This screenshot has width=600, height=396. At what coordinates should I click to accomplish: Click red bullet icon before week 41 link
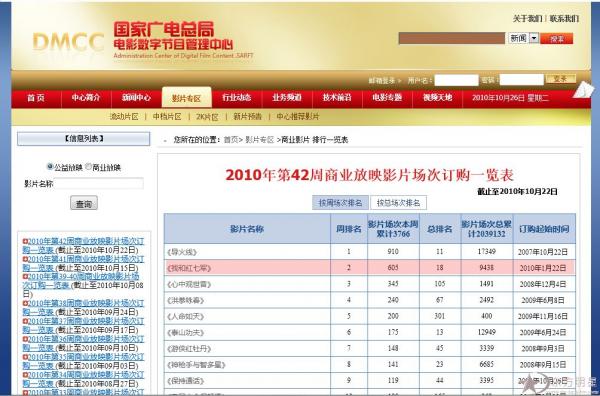point(25,259)
